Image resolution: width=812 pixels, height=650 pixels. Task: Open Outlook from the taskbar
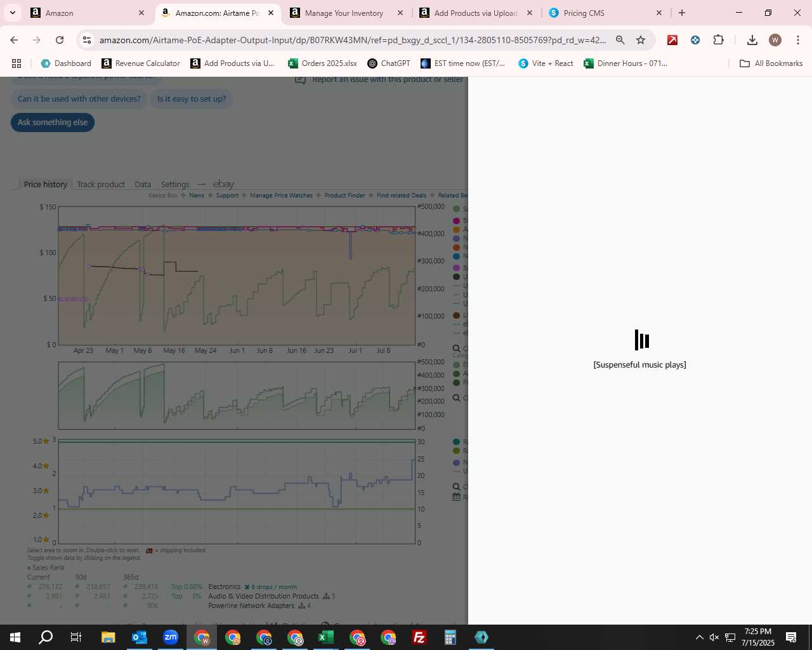point(139,637)
